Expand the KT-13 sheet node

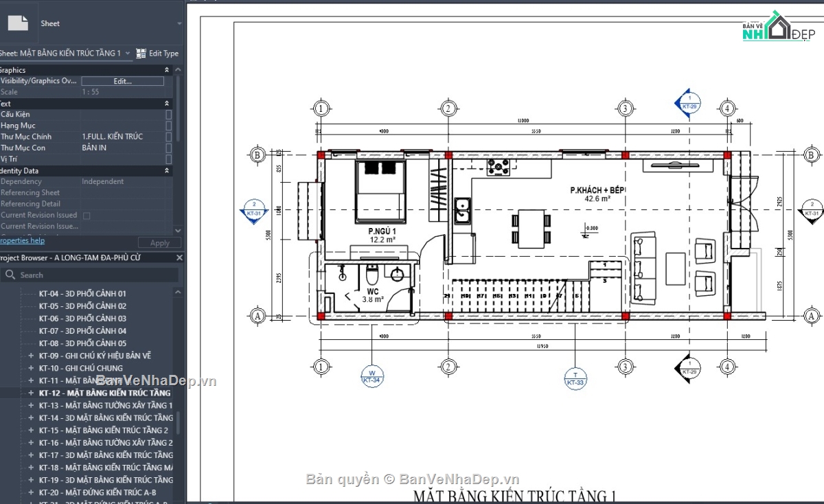[x=31, y=405]
